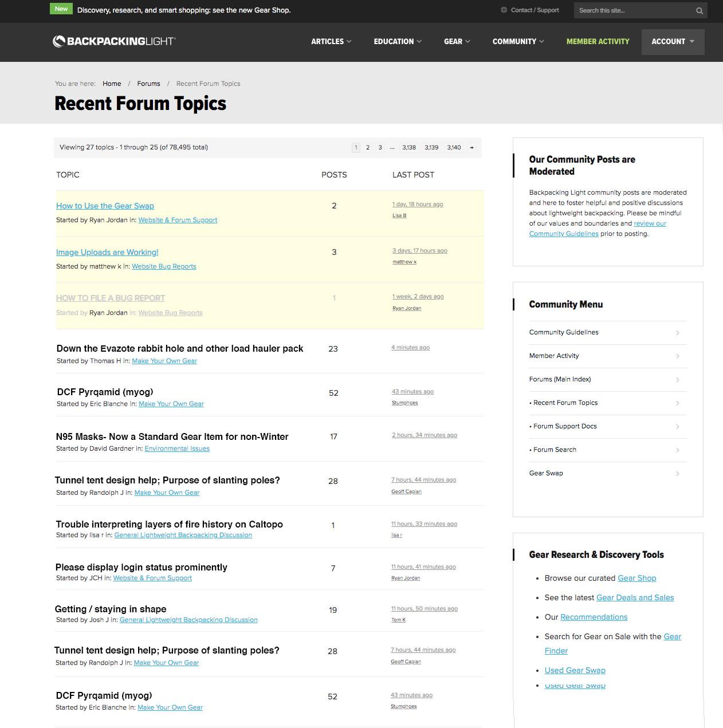The width and height of the screenshot is (723, 728).
Task: Click Lisa B last poster link
Action: coord(399,215)
